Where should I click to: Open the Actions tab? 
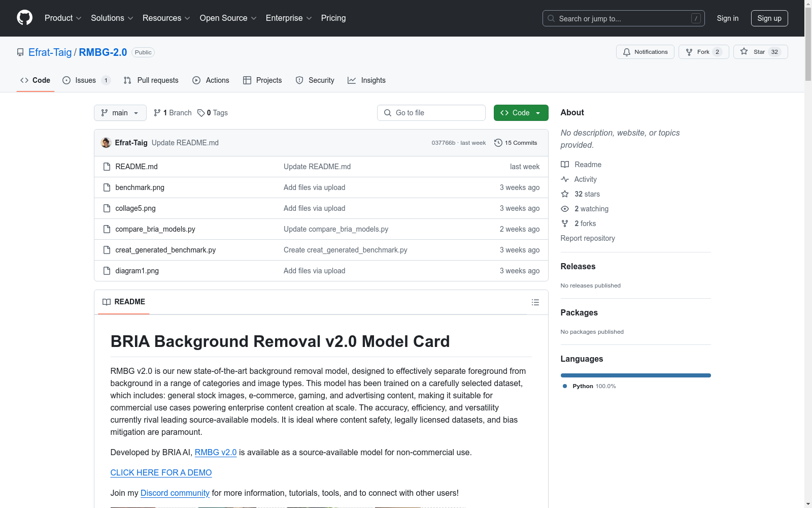pos(211,80)
